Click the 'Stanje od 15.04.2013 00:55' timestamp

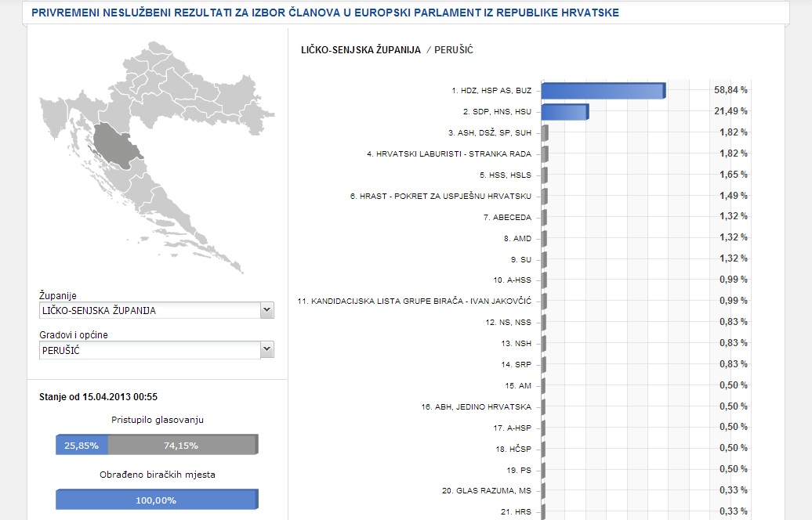(x=99, y=397)
